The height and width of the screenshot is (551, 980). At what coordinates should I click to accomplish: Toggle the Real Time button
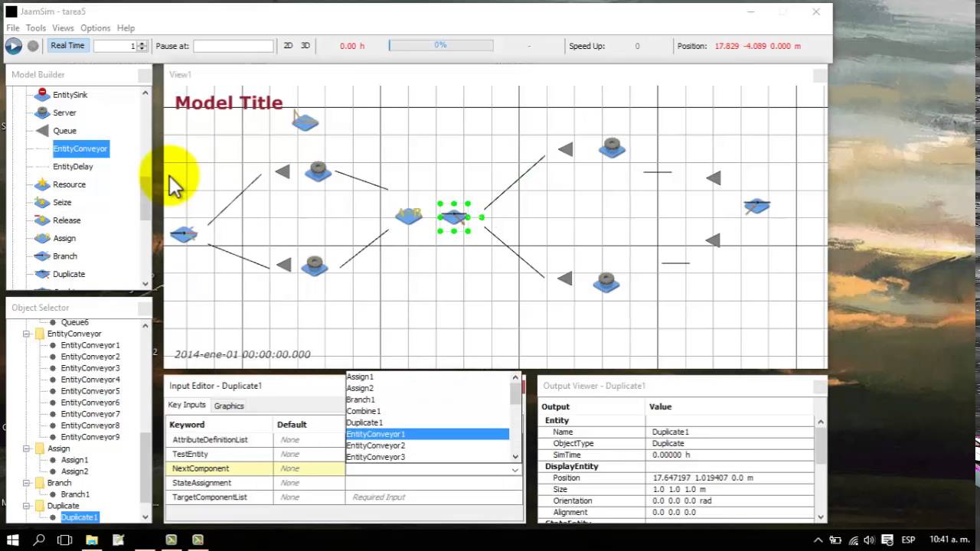pos(67,46)
